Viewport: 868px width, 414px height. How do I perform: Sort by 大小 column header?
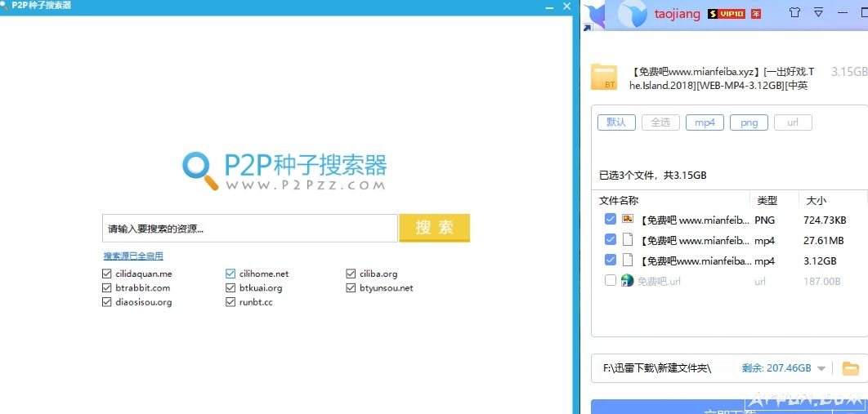tap(816, 200)
